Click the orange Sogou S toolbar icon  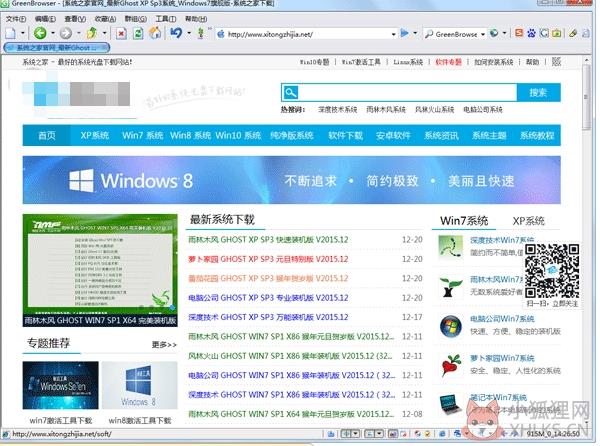[x=519, y=33]
